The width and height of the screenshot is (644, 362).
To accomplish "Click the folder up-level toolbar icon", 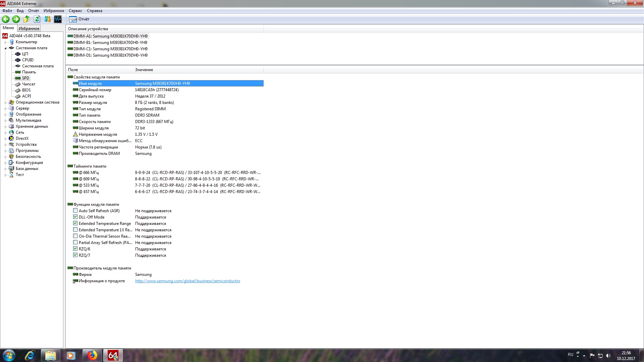I will 26,19.
